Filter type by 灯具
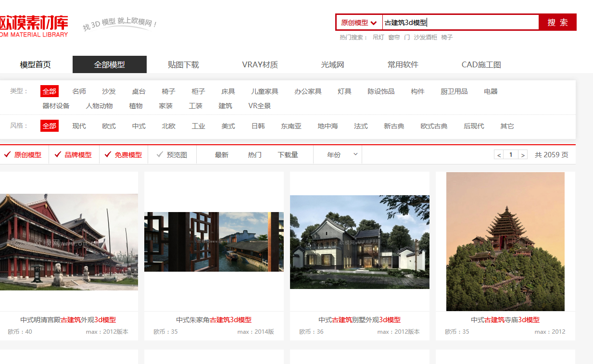Screen dimensions: 593x364 (x=345, y=91)
